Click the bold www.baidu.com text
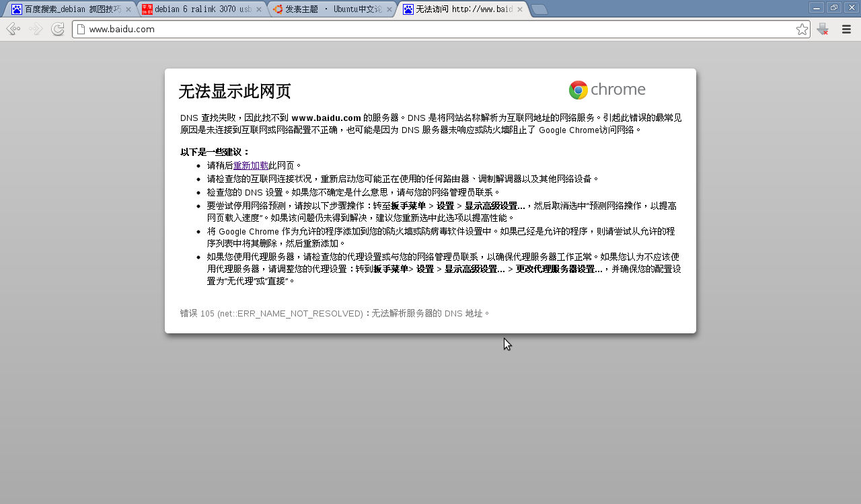The image size is (861, 504). click(x=326, y=118)
